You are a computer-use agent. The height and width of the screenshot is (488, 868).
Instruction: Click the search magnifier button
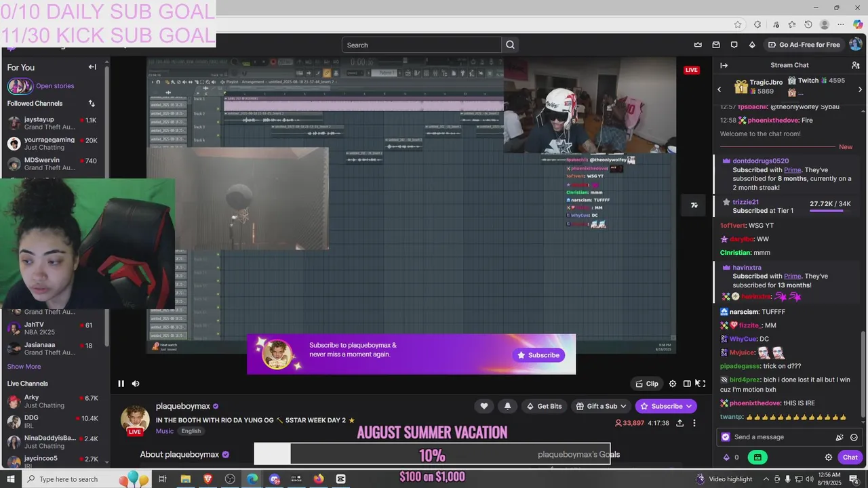pos(511,45)
